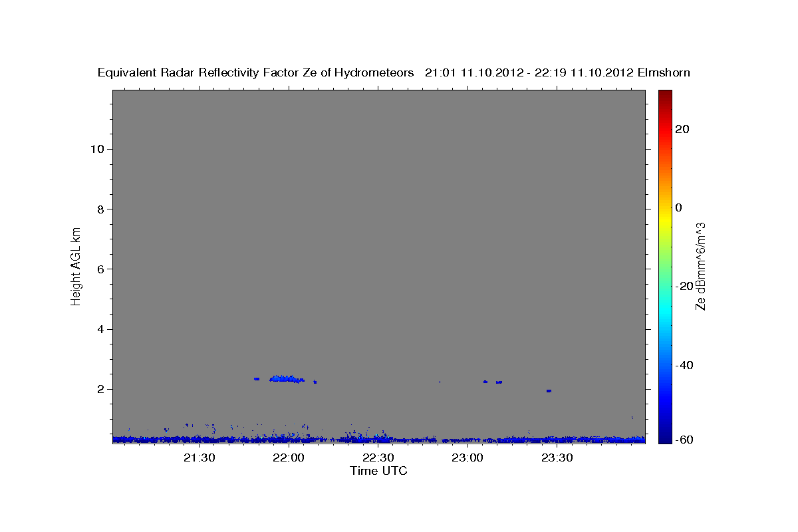Click the 21:30 time tick label
The width and height of the screenshot is (798, 532).
[199, 458]
